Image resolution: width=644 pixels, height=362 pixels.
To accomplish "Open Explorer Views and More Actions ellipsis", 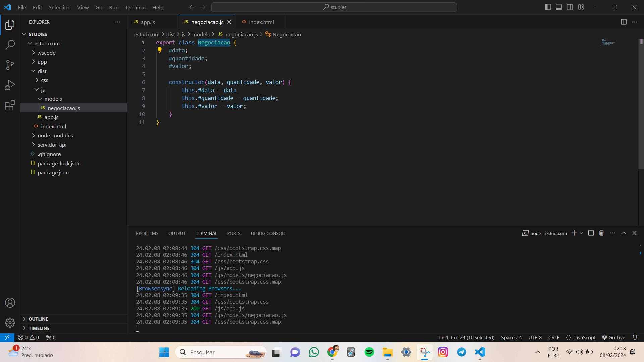I will coord(117,22).
